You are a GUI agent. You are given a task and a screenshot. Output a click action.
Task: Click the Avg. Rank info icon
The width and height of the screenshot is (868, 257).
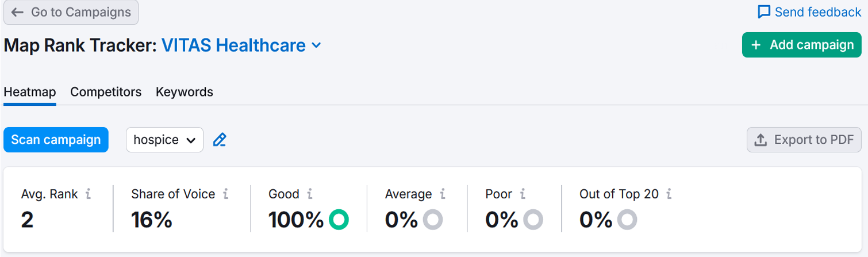coord(88,194)
